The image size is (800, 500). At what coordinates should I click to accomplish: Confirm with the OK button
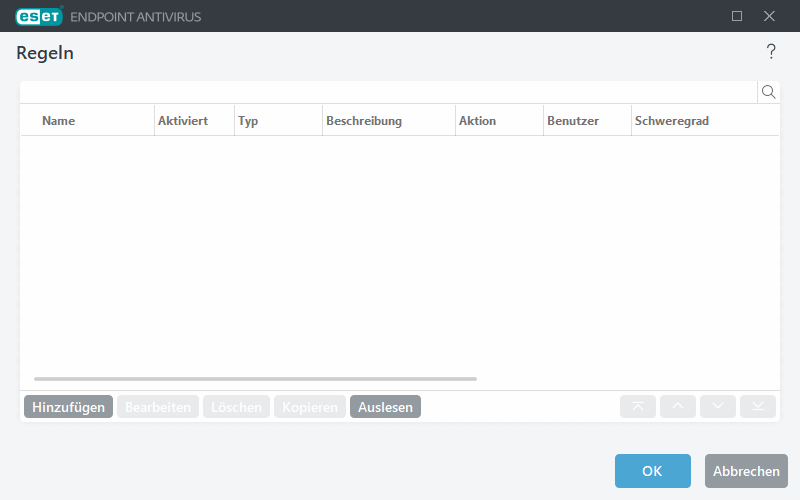652,471
